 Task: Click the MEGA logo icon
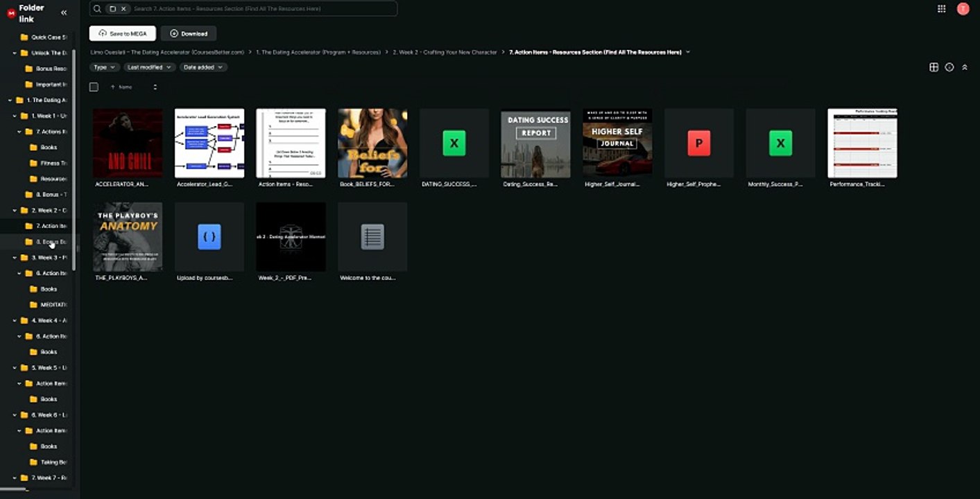10,12
